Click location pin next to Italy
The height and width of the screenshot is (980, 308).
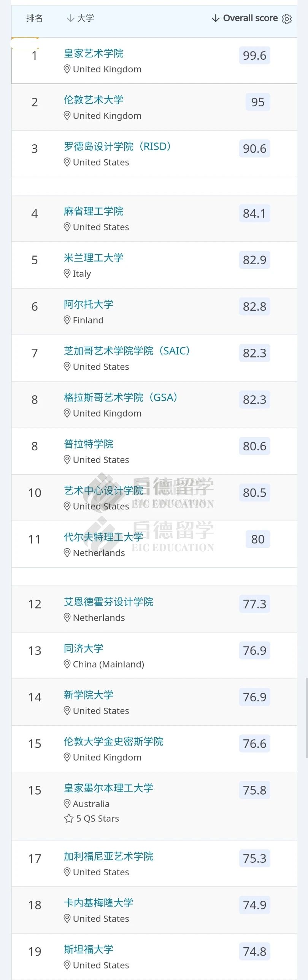pyautogui.click(x=67, y=273)
